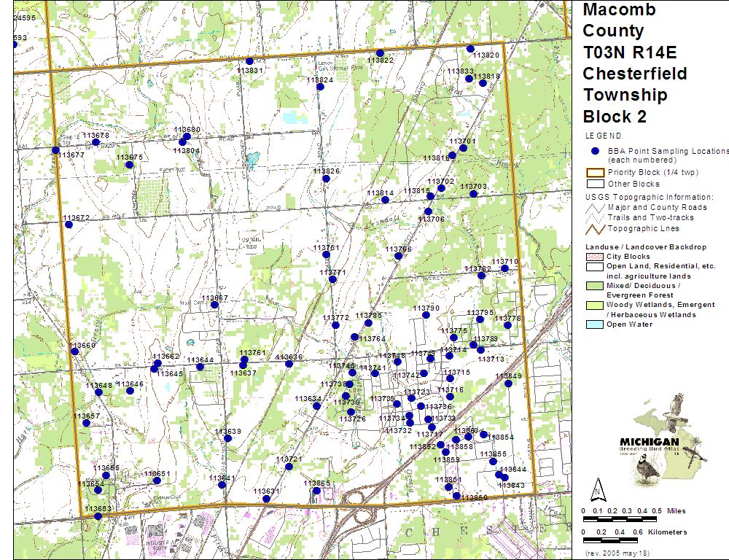Click sampling point marker 113677
Viewport: 729px width, 560px height.
(55, 150)
